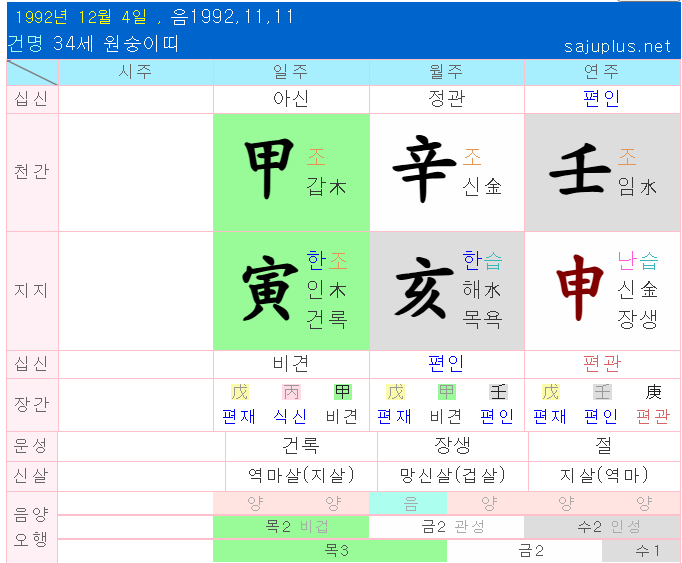Select the solar date 1992년 12월 4일

pos(80,17)
